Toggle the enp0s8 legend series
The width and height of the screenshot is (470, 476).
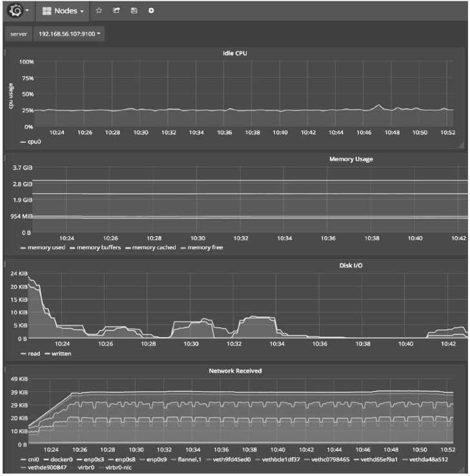[x=122, y=459]
